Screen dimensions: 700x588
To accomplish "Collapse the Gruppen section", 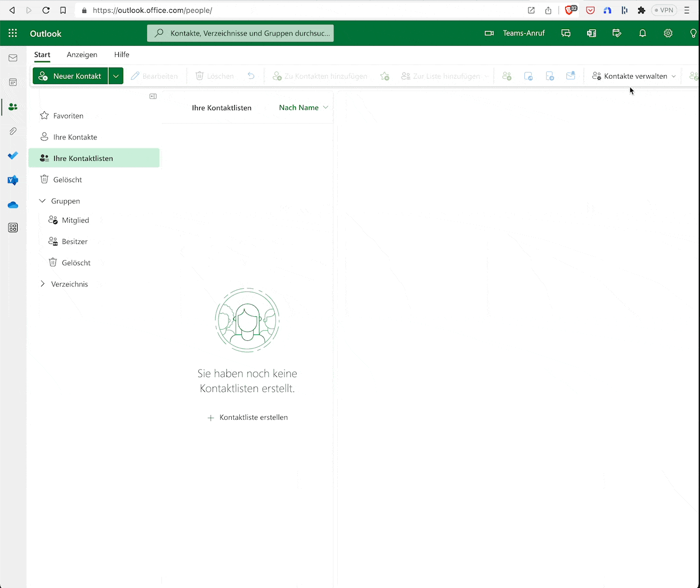I will click(43, 201).
